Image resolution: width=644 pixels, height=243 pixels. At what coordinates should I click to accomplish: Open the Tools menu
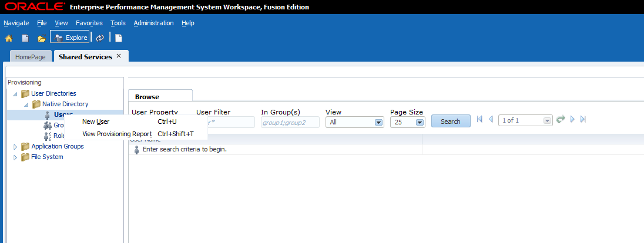pos(118,23)
